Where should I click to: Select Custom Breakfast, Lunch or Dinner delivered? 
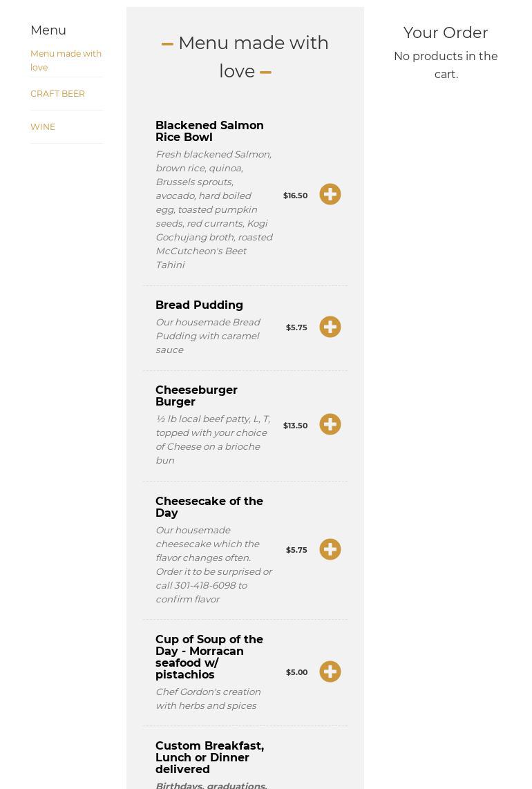(x=209, y=757)
